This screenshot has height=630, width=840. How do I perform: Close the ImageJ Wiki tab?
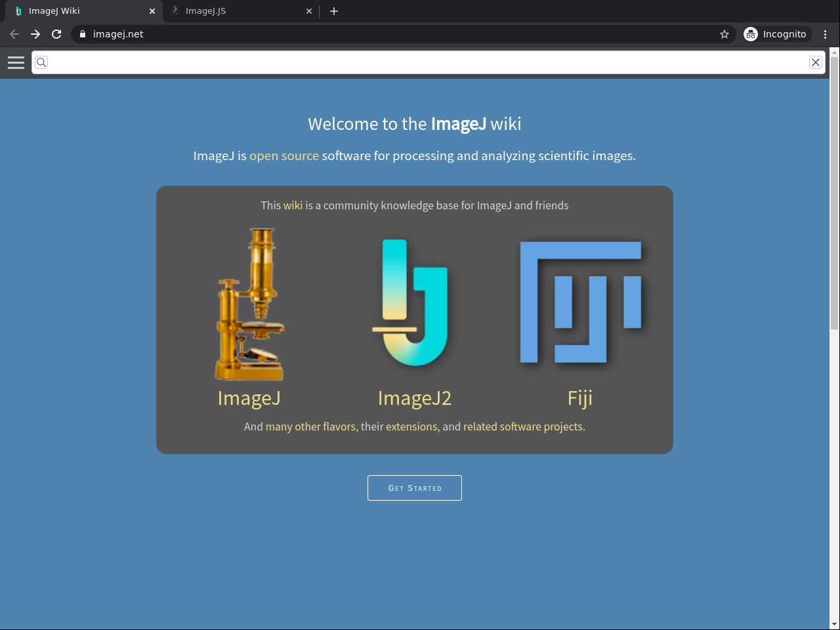[x=152, y=11]
